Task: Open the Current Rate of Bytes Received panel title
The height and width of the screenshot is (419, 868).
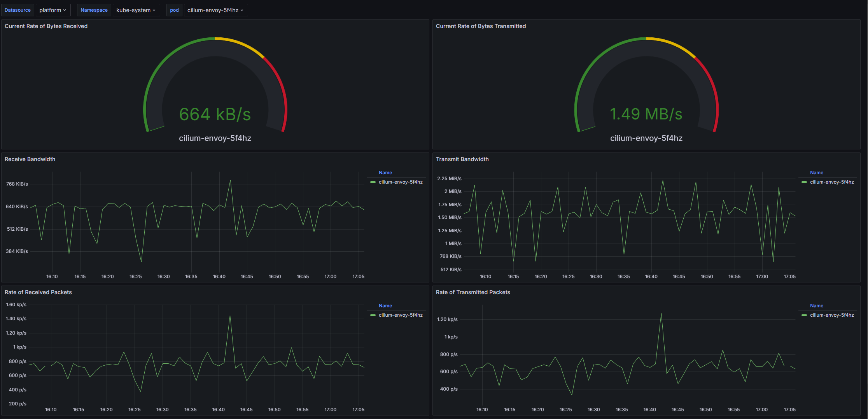Action: (x=46, y=26)
